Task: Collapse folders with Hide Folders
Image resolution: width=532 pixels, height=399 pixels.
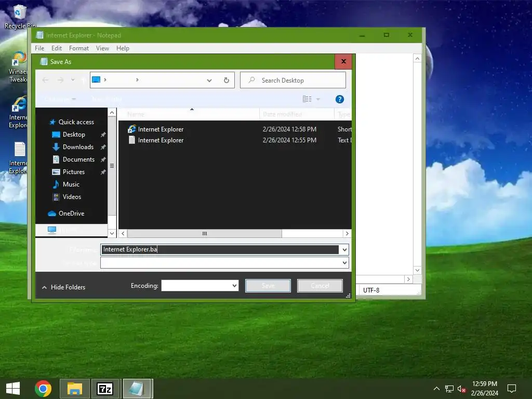Action: [x=63, y=287]
